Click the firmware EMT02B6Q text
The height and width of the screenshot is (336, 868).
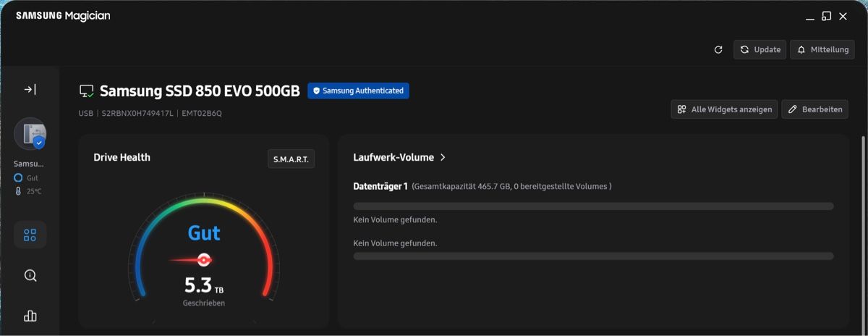pos(202,113)
